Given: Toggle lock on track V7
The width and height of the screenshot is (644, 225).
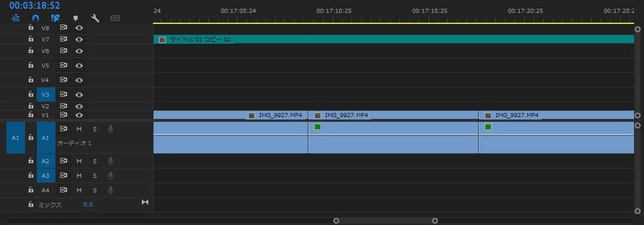Looking at the screenshot, I should click(x=31, y=39).
